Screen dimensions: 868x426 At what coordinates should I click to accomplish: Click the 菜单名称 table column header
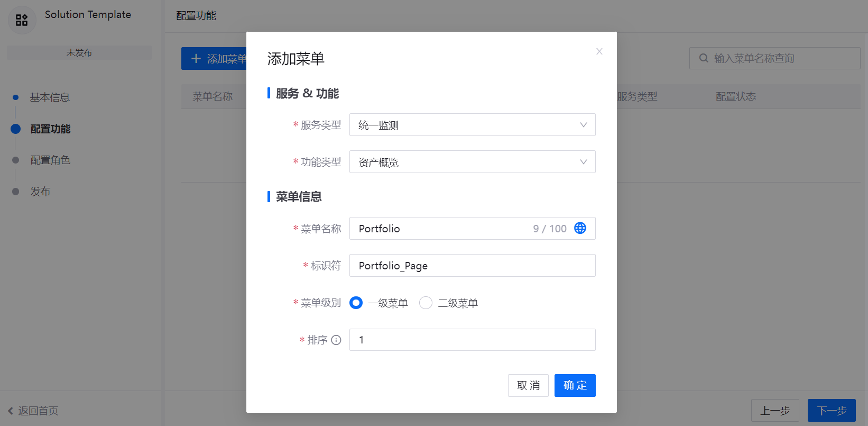(x=213, y=96)
